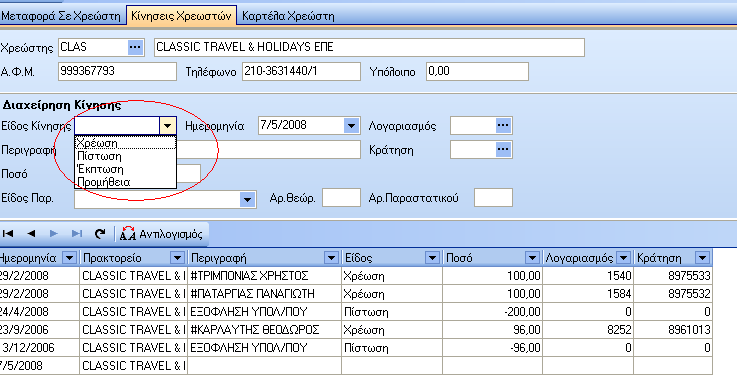Viewport: 737px width, 386px height.
Task: Open filter arrow on Περιγραφή column
Action: (331, 258)
